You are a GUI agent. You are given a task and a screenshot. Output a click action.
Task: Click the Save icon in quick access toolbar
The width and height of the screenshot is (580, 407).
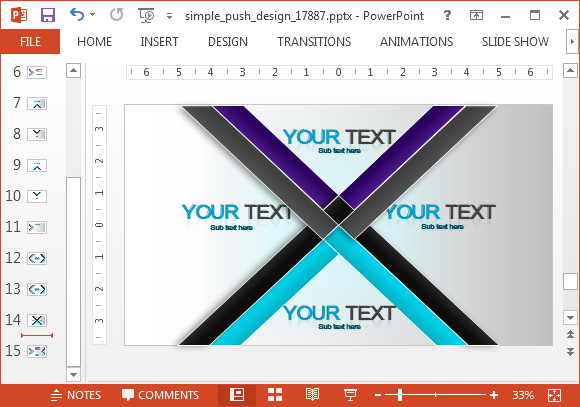pyautogui.click(x=48, y=15)
